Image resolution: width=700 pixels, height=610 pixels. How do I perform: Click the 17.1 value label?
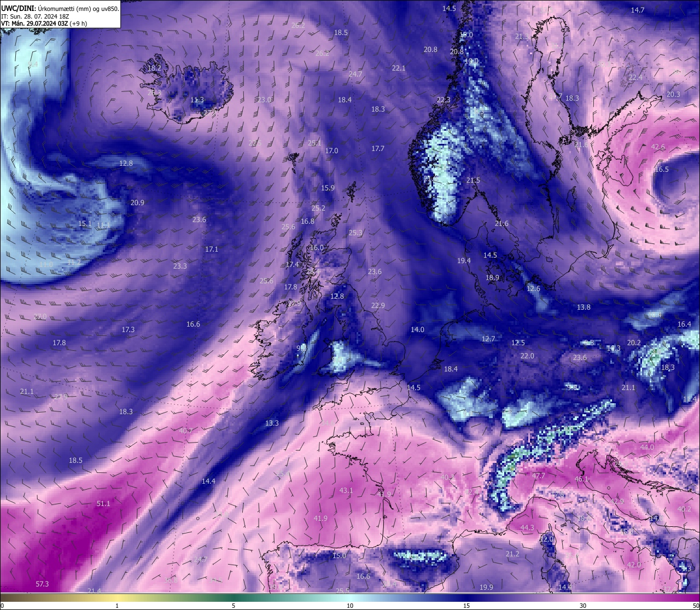(x=212, y=249)
